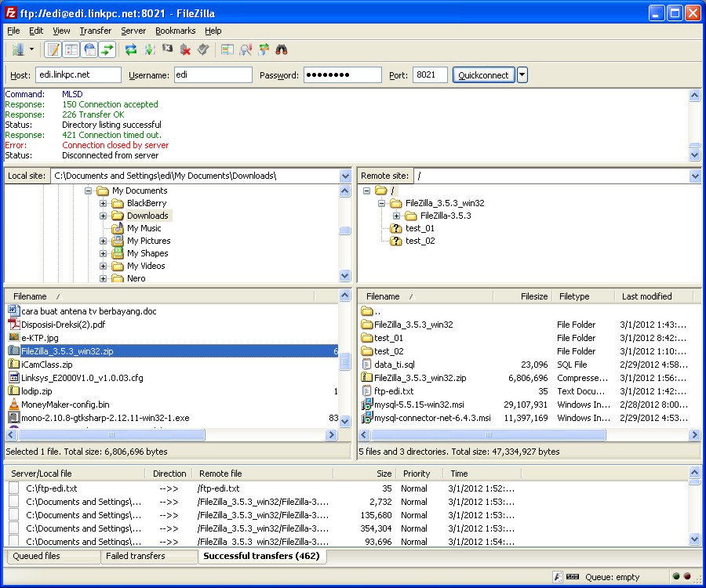Open the Site Manager icon
This screenshot has height=588, width=706.
pos(18,49)
